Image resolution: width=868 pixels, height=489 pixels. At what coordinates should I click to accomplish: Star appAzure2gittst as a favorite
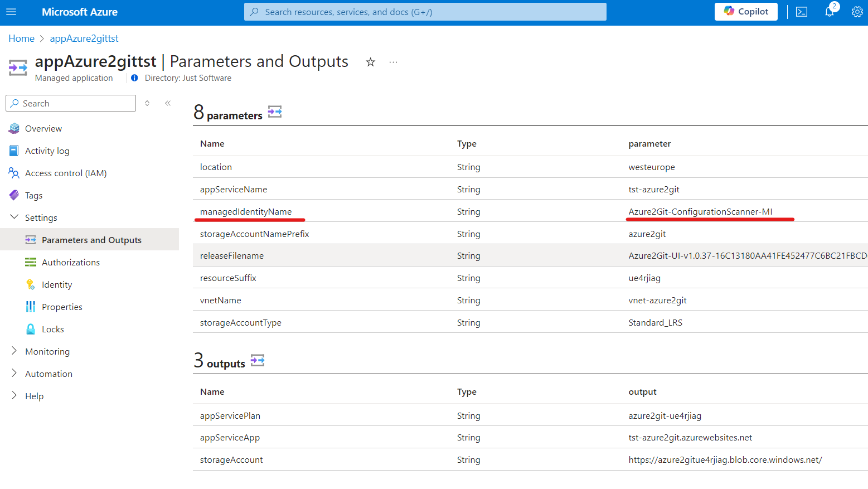pyautogui.click(x=370, y=62)
